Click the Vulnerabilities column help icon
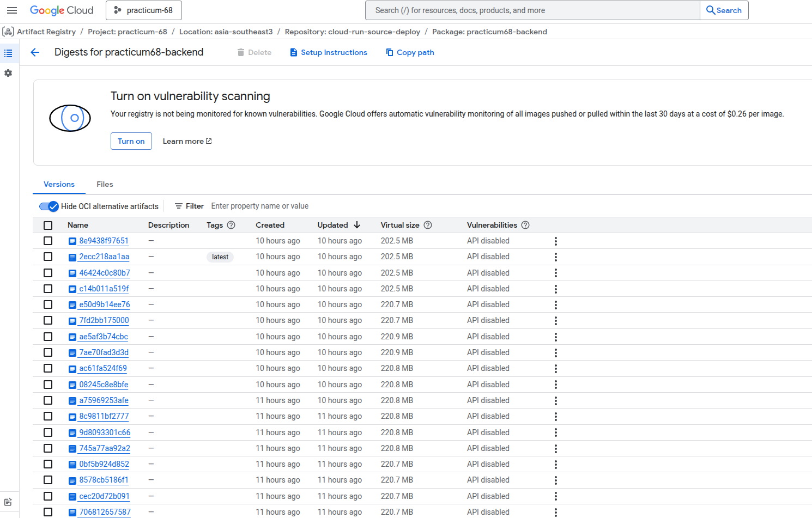 pyautogui.click(x=525, y=225)
